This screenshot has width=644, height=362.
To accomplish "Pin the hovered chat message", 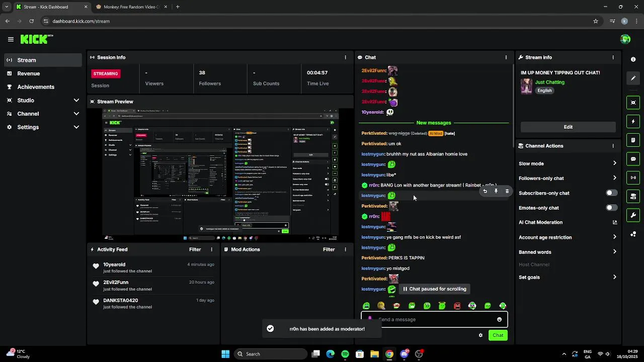I will (496, 191).
